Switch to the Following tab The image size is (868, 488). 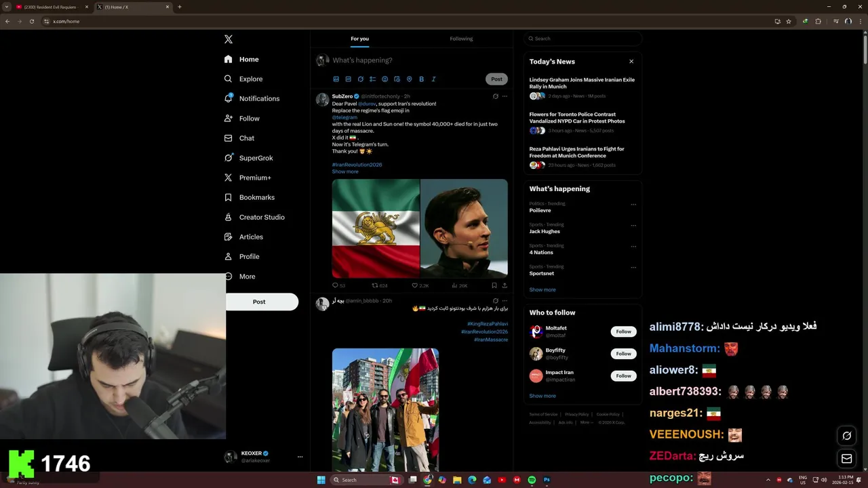pyautogui.click(x=461, y=39)
